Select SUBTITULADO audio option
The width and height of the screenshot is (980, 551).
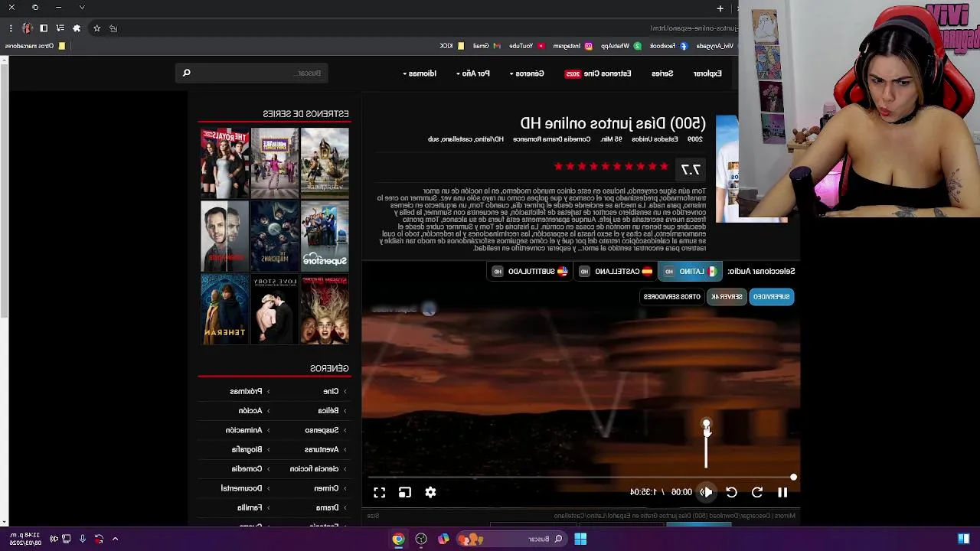[531, 271]
